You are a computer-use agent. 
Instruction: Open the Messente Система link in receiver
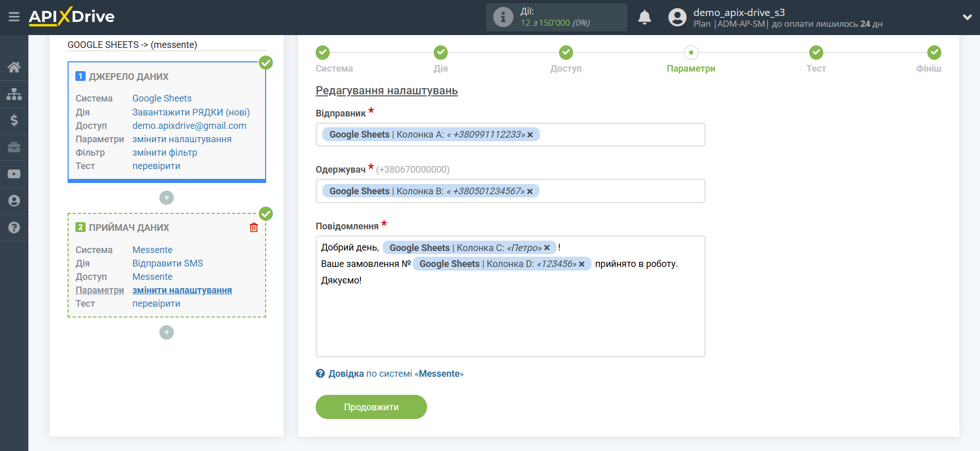(152, 250)
